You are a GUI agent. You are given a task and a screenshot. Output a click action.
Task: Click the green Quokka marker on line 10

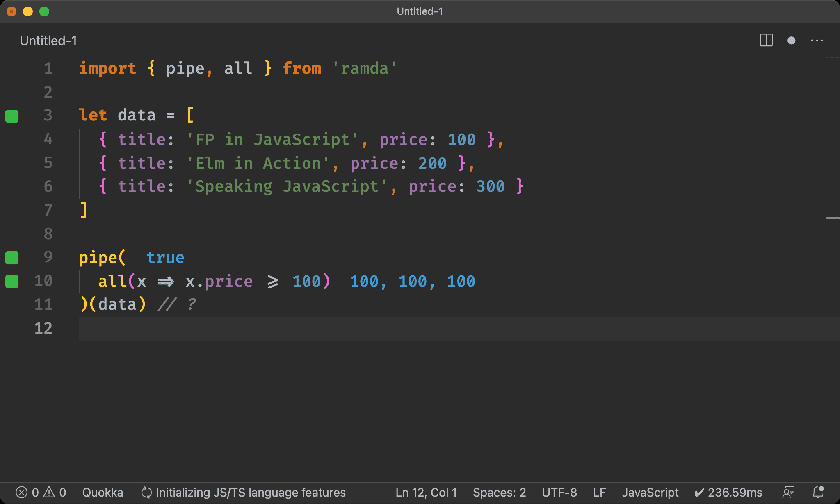12,282
